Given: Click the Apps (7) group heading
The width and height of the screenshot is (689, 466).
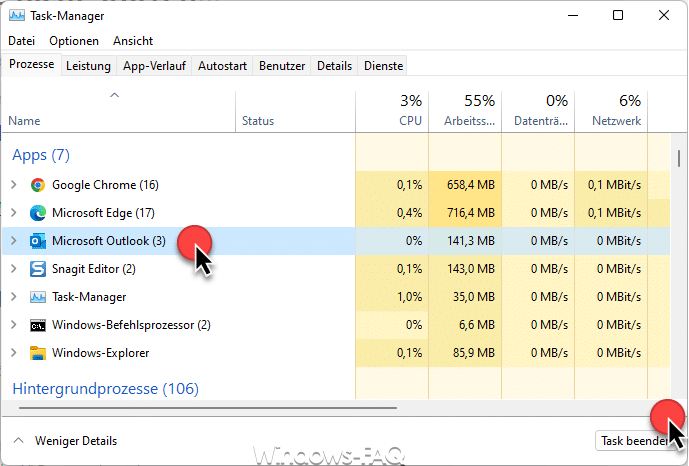Looking at the screenshot, I should [x=41, y=155].
